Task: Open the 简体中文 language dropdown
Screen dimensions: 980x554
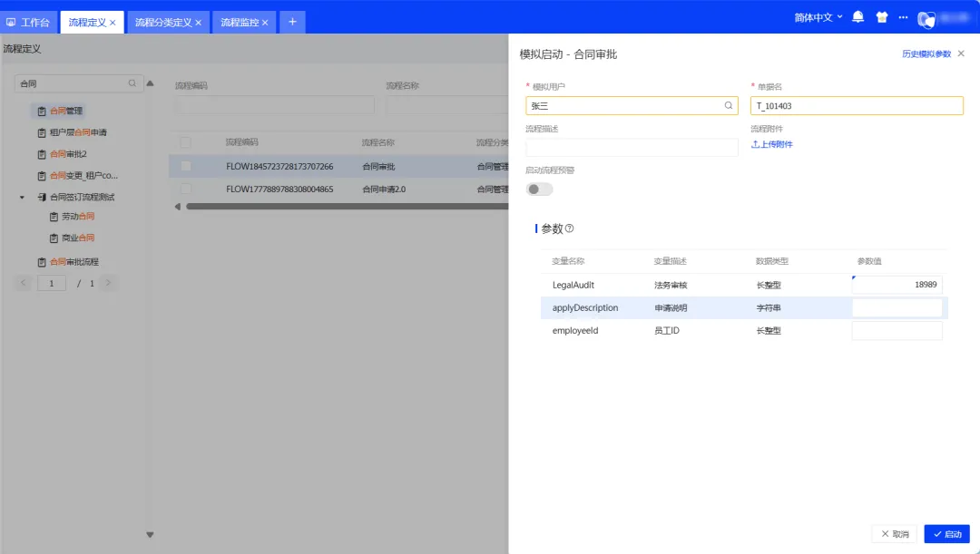Action: [818, 17]
